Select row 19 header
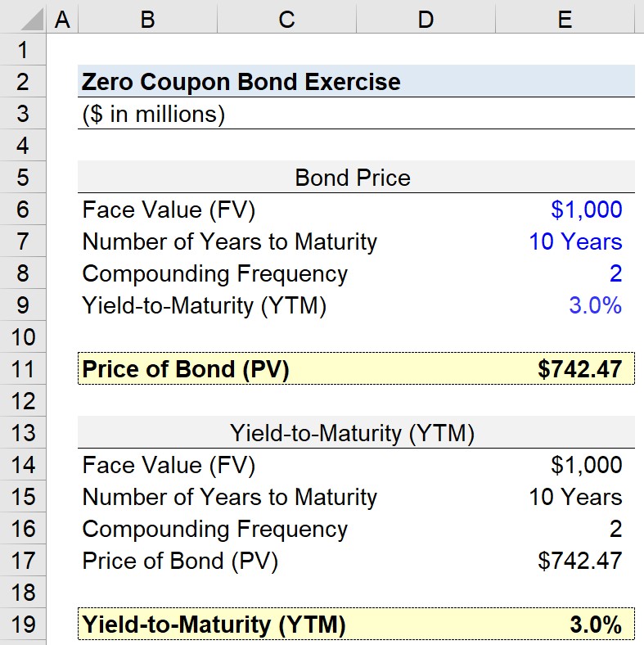The image size is (644, 645). [x=23, y=624]
